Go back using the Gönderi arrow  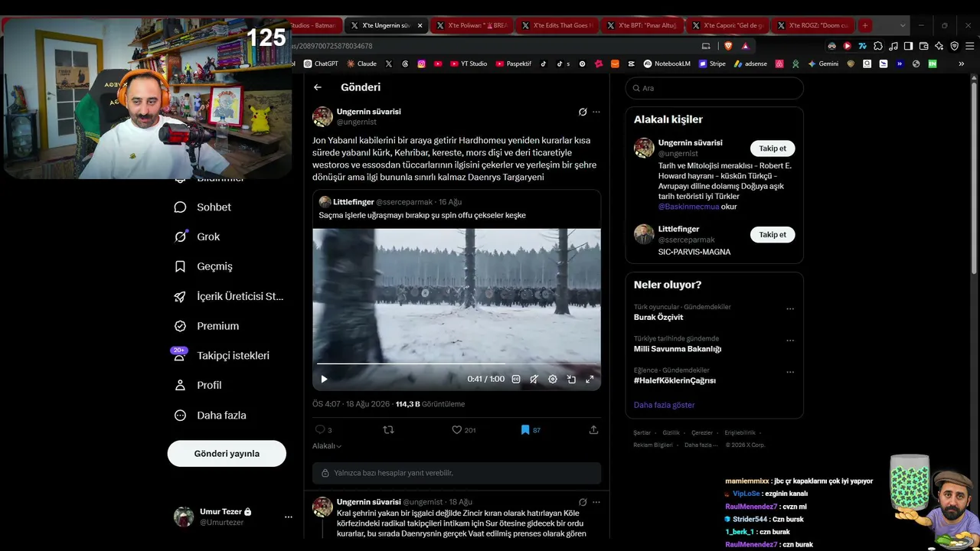point(318,87)
